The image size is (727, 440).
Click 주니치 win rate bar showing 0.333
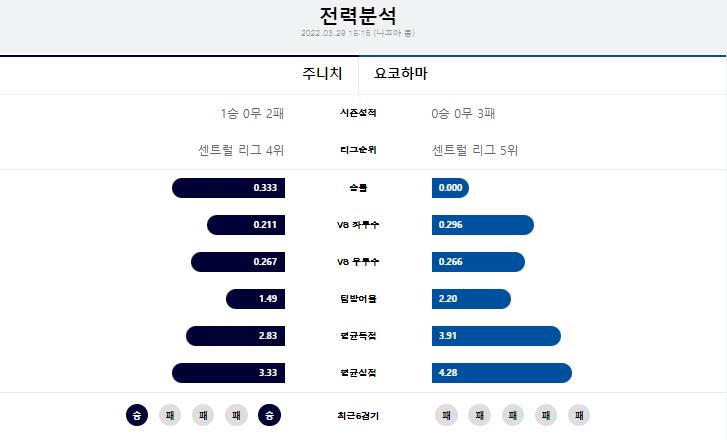pos(228,188)
